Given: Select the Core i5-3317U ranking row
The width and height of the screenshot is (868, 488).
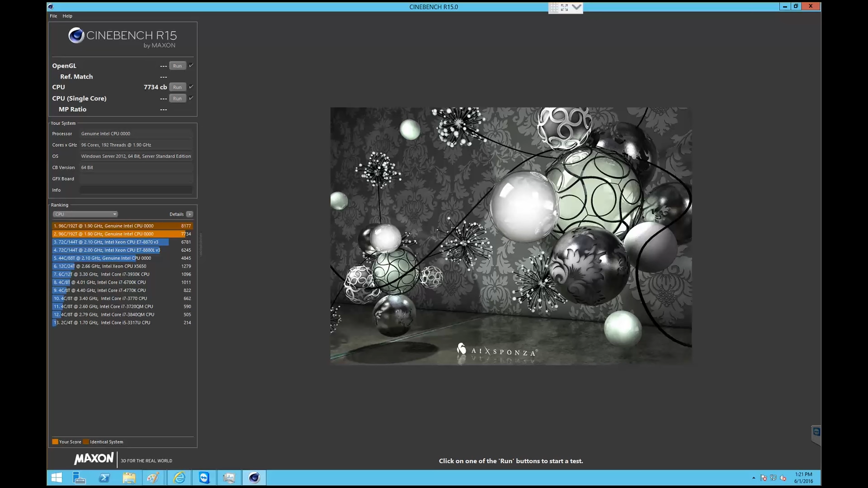Looking at the screenshot, I should point(123,323).
